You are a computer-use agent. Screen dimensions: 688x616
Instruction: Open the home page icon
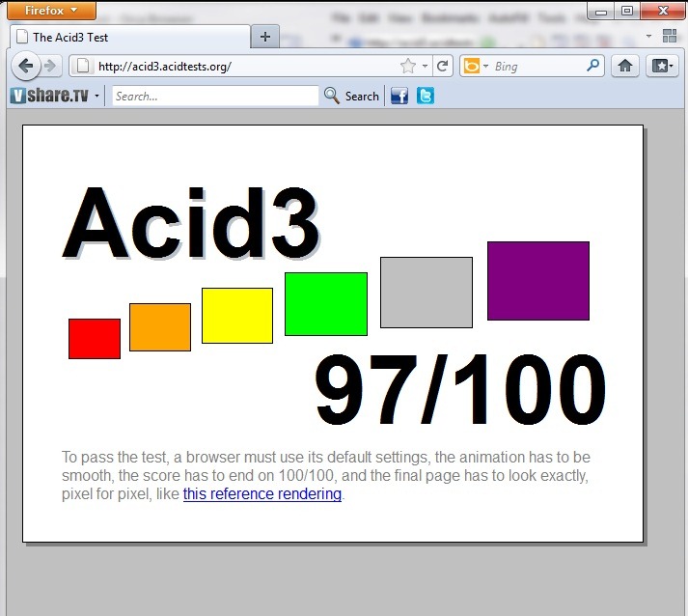click(625, 66)
